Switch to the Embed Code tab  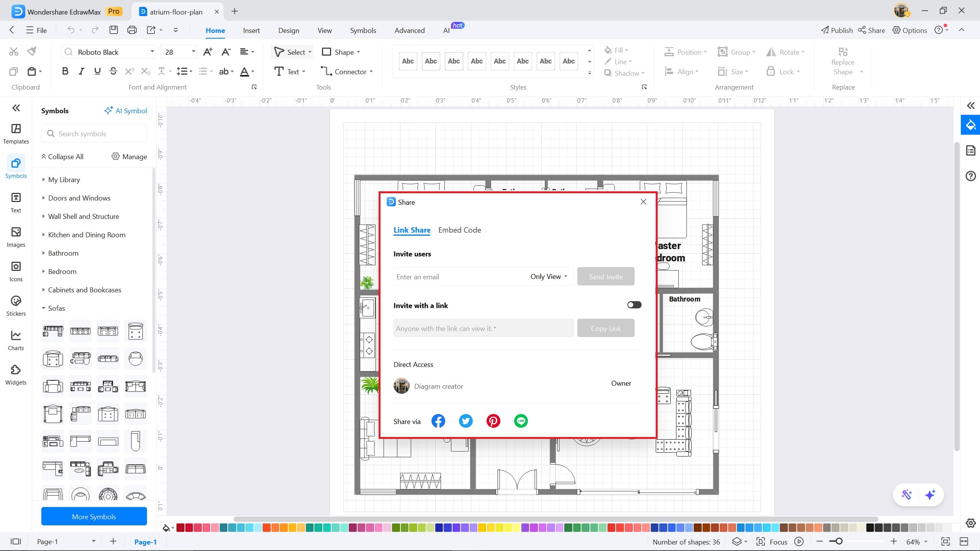click(x=459, y=230)
